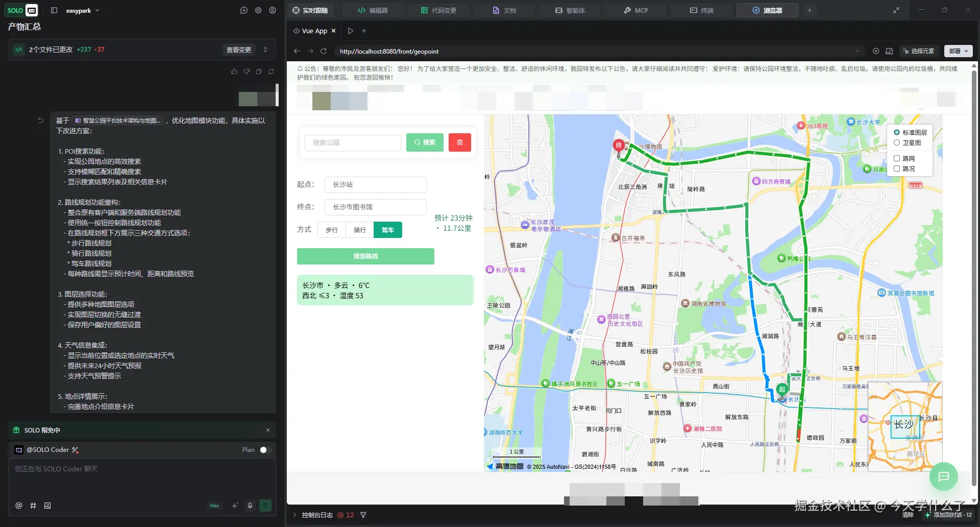This screenshot has width=980, height=527.
Task: Open the floating green chat bubble
Action: (944, 476)
